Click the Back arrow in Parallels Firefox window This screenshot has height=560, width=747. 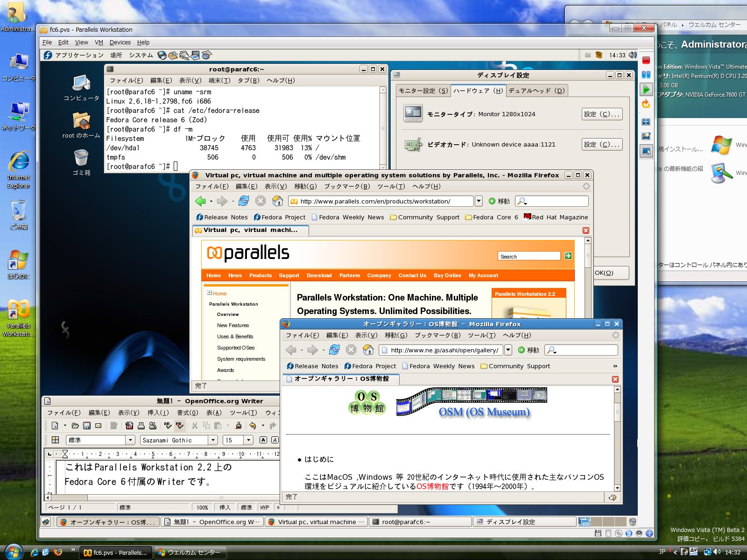click(x=201, y=201)
